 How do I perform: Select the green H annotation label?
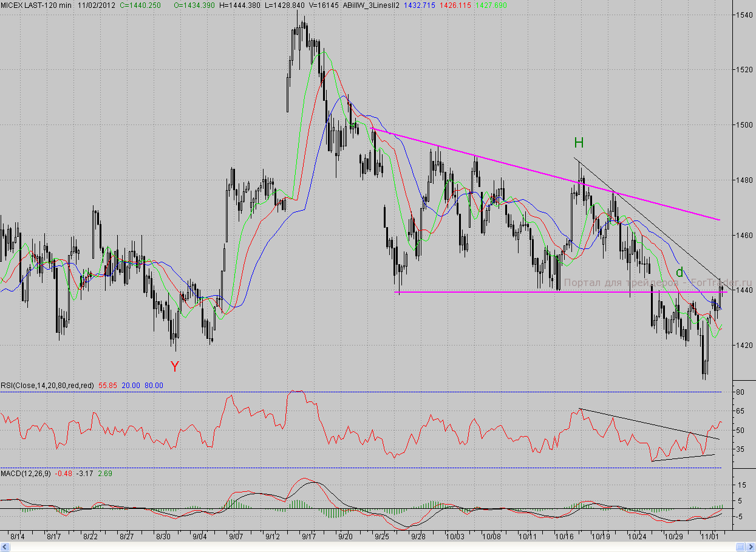[579, 143]
